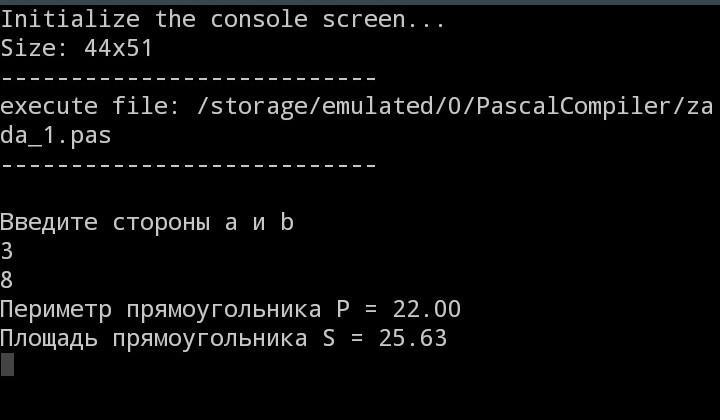
Task: Click the 'Введите стороны a и b' prompt
Action: pyautogui.click(x=147, y=222)
